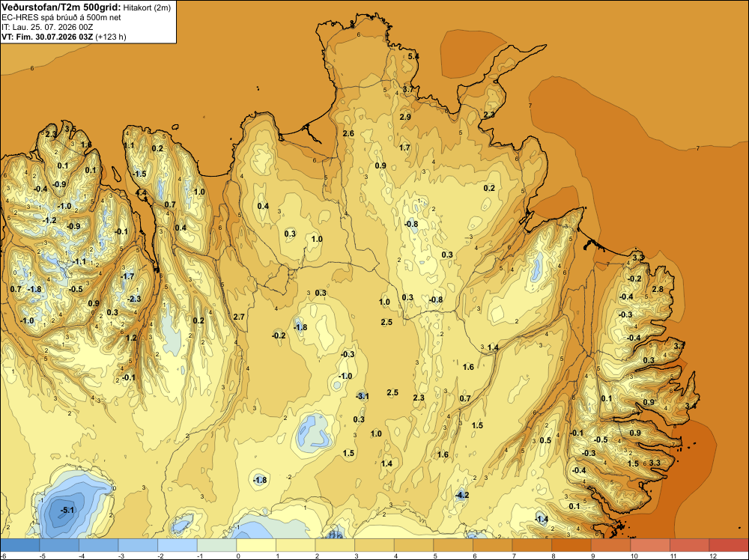
Task: Click the '(+123 h)' forecast offset text
Action: point(111,37)
